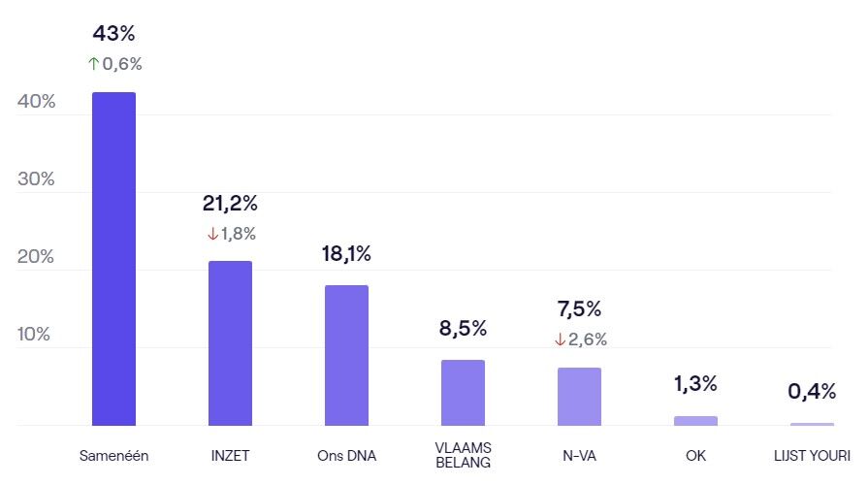Click the 21,2% value above INZET
Image resolution: width=868 pixels, height=485 pixels.
pos(230,204)
